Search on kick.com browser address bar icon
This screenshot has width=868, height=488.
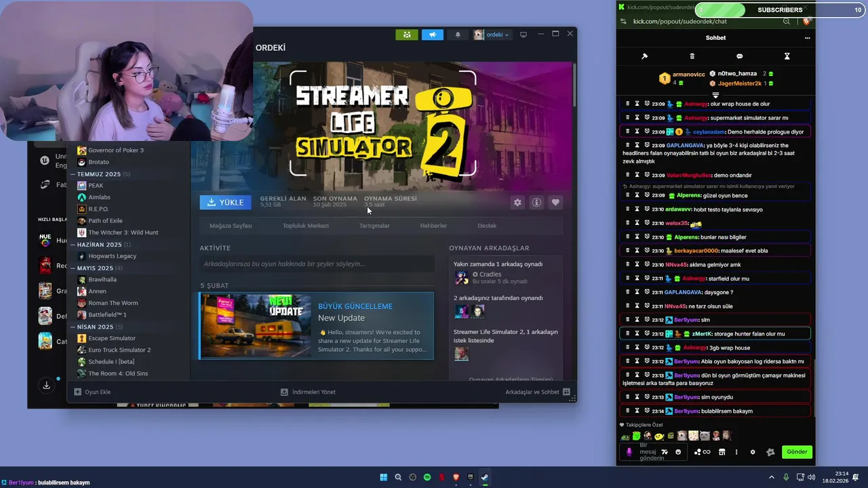tap(787, 22)
